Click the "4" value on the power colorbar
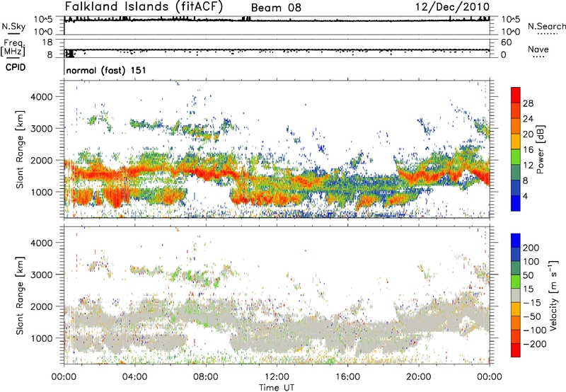 point(526,197)
